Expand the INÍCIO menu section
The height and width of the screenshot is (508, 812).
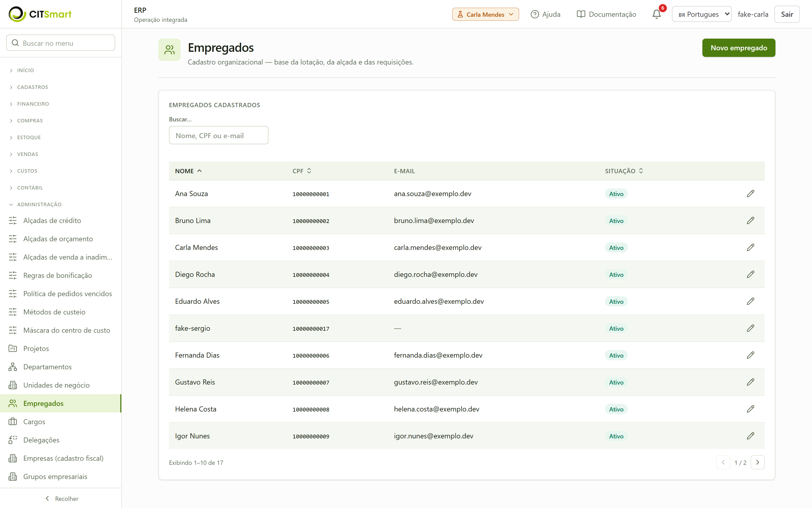(x=23, y=70)
